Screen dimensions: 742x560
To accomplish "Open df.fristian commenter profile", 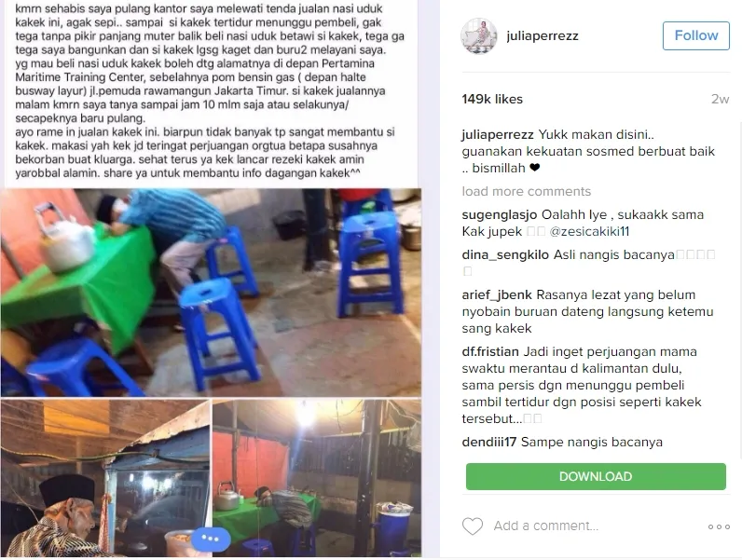I will [490, 352].
